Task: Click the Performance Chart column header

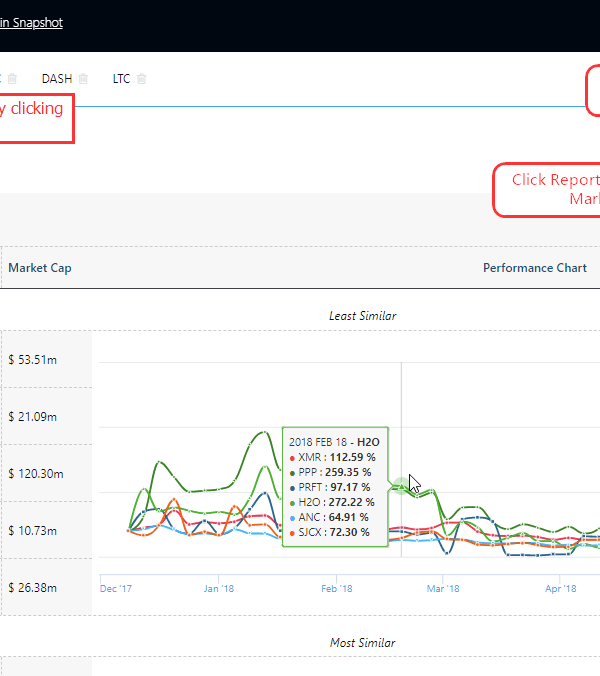Action: click(534, 268)
